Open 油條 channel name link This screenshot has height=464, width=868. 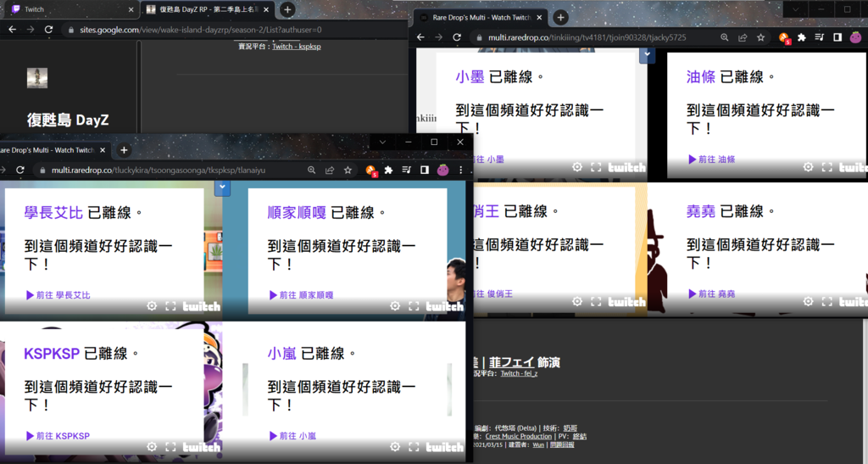(701, 77)
